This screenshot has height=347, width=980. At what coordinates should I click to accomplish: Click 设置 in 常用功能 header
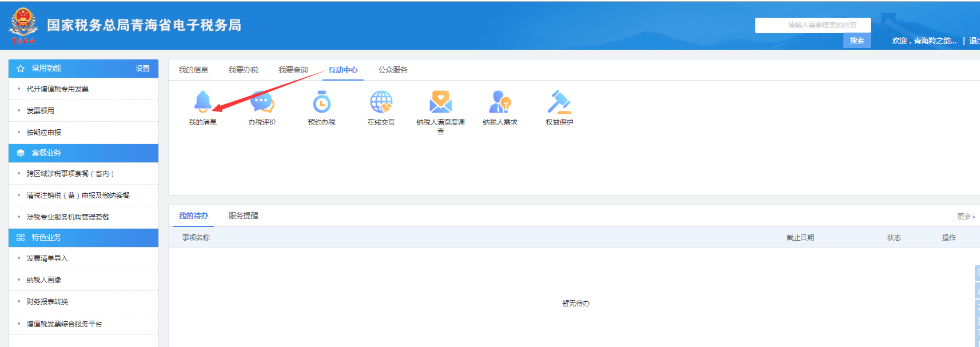[x=142, y=69]
